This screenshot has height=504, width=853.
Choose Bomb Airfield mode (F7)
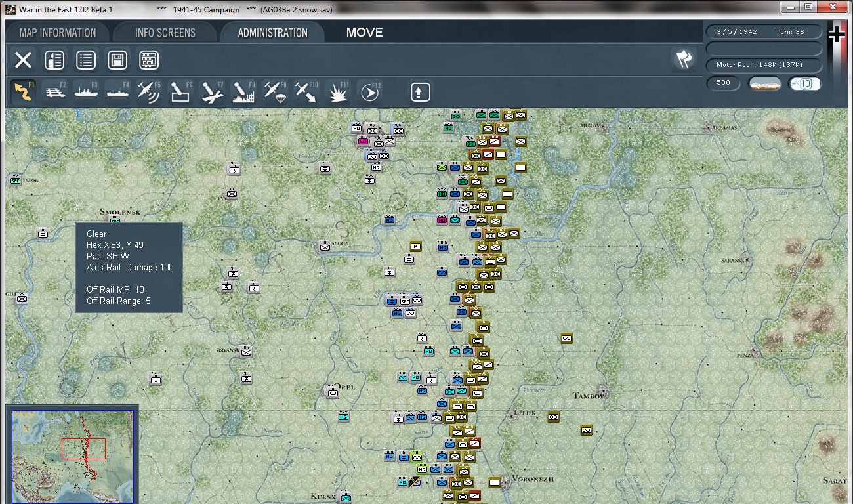[x=213, y=92]
